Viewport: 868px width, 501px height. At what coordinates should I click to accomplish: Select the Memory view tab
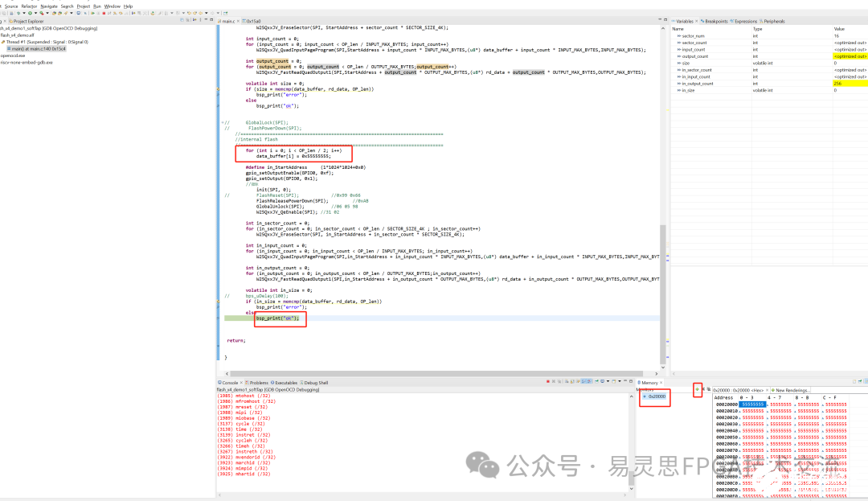[x=649, y=383]
